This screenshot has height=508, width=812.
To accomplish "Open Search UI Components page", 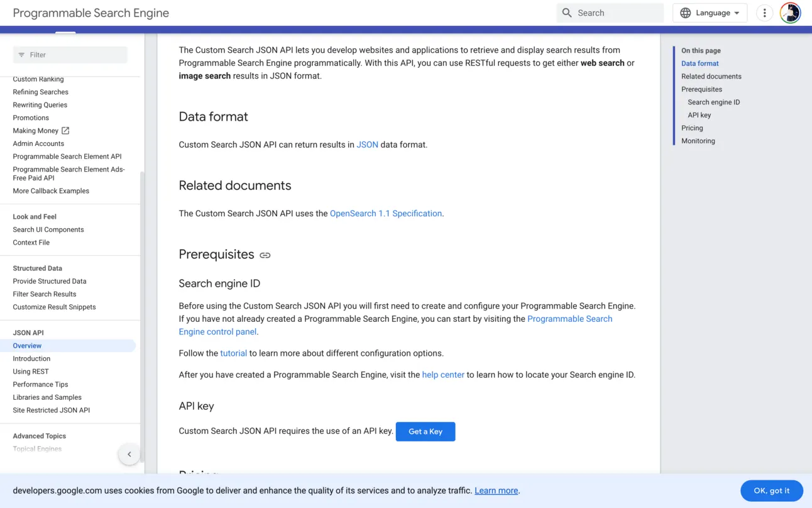I will click(x=48, y=229).
